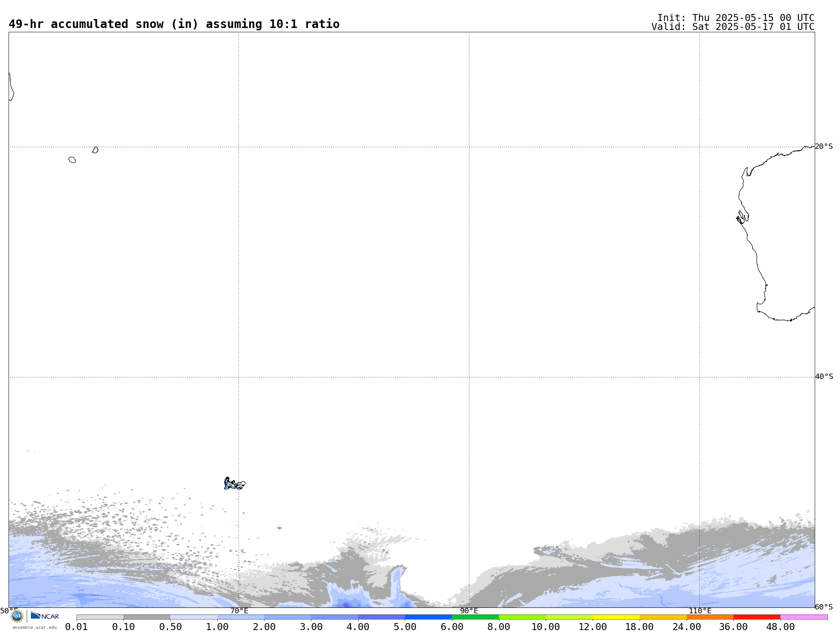The image size is (840, 632).
Task: Click the 60°S latitude label
Action: 824,607
